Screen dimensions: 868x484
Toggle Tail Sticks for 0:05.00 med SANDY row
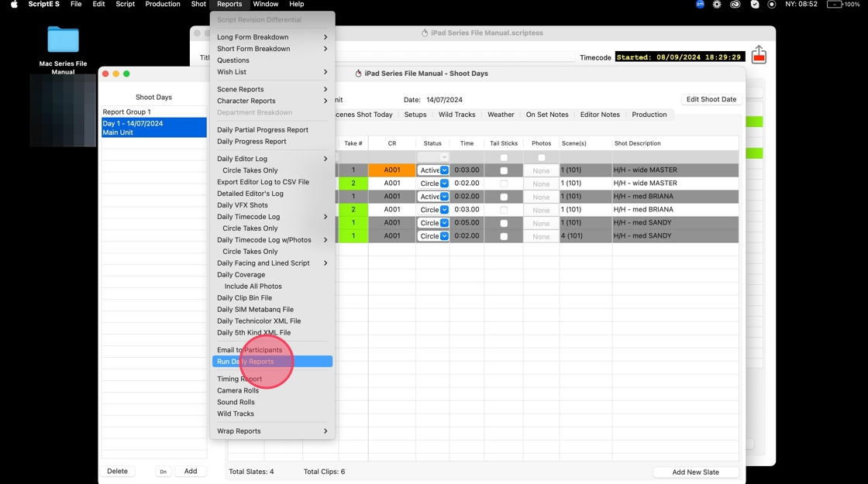[504, 224]
